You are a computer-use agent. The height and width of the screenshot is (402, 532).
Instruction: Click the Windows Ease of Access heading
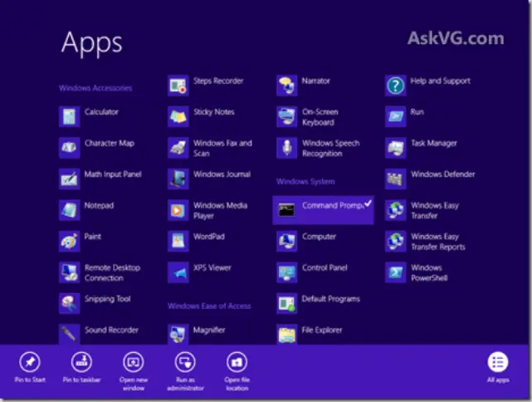(x=209, y=306)
